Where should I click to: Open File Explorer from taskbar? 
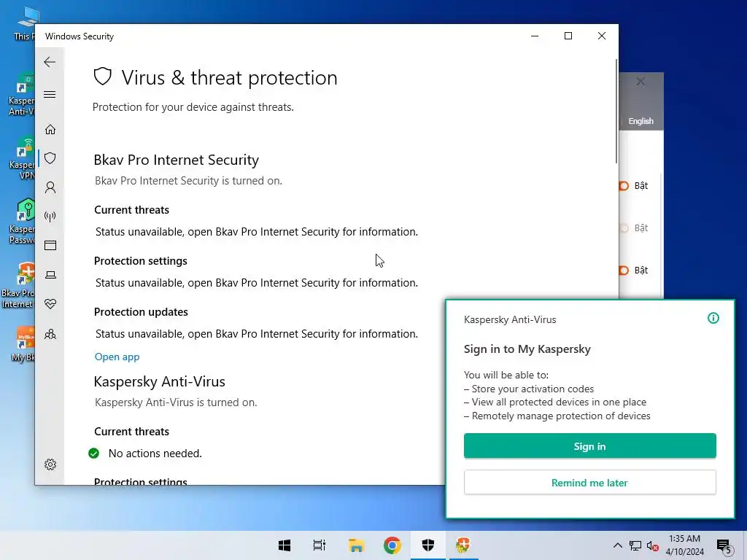(x=356, y=545)
